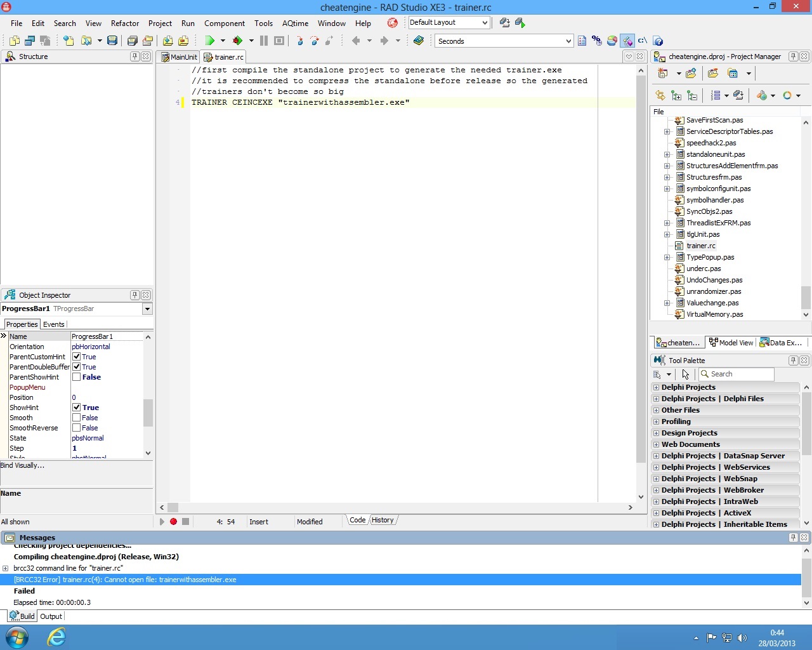The width and height of the screenshot is (812, 650).
Task: Expand the standaloneunit.pas tree node
Action: (x=667, y=154)
